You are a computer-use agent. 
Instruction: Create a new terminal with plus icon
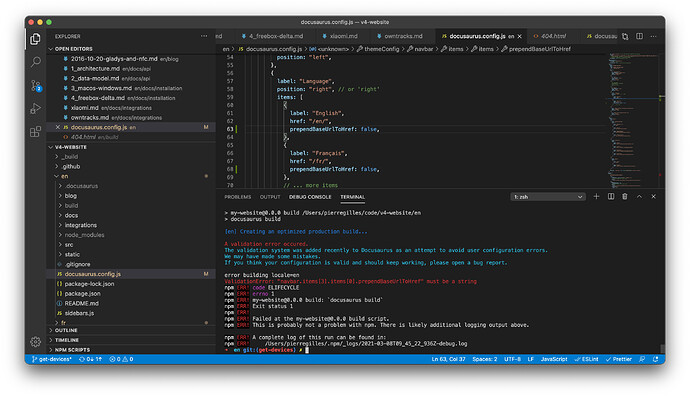pyautogui.click(x=596, y=196)
